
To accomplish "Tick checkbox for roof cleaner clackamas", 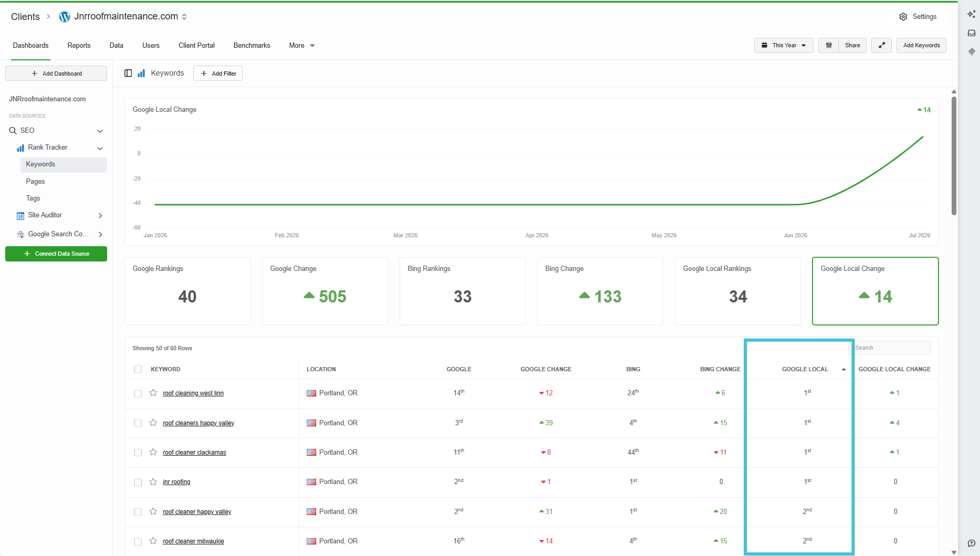I will click(138, 453).
